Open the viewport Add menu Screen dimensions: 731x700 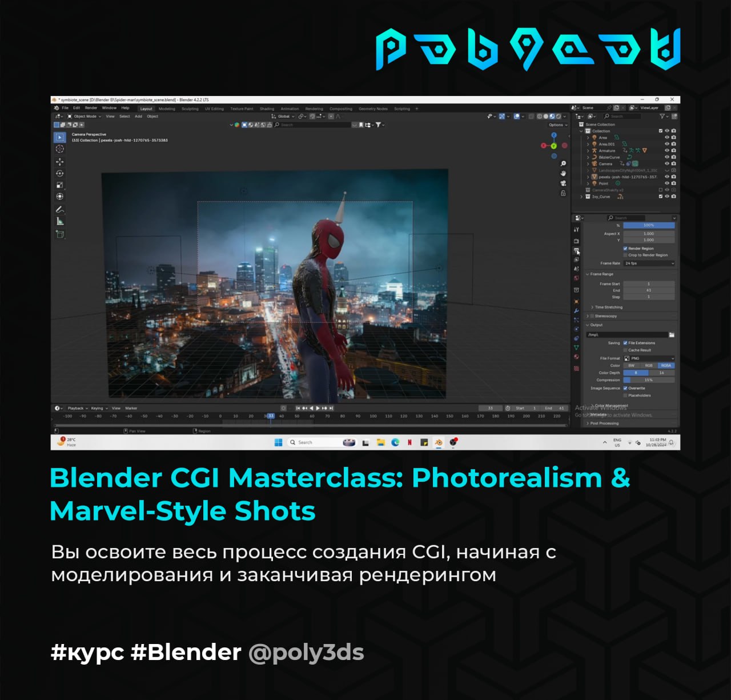click(x=138, y=116)
